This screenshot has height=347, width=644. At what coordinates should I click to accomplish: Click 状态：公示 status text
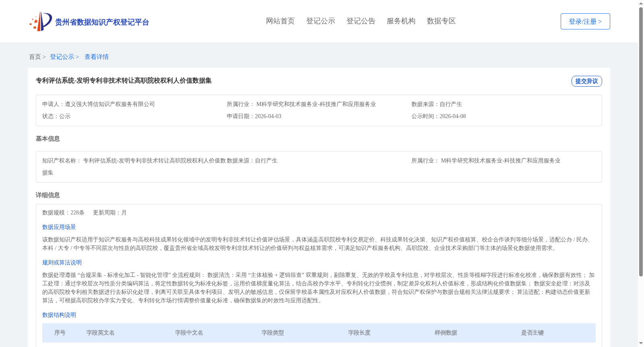tap(56, 116)
